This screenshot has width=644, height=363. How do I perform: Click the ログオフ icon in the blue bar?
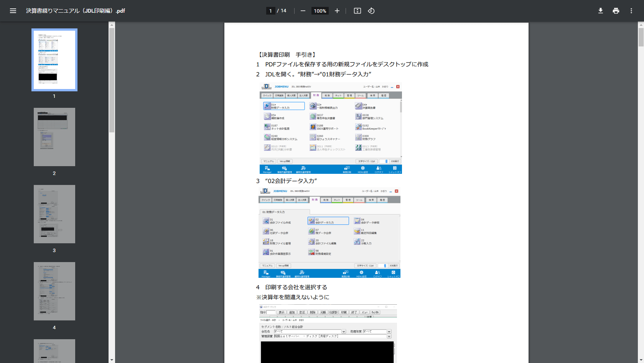coord(379,169)
